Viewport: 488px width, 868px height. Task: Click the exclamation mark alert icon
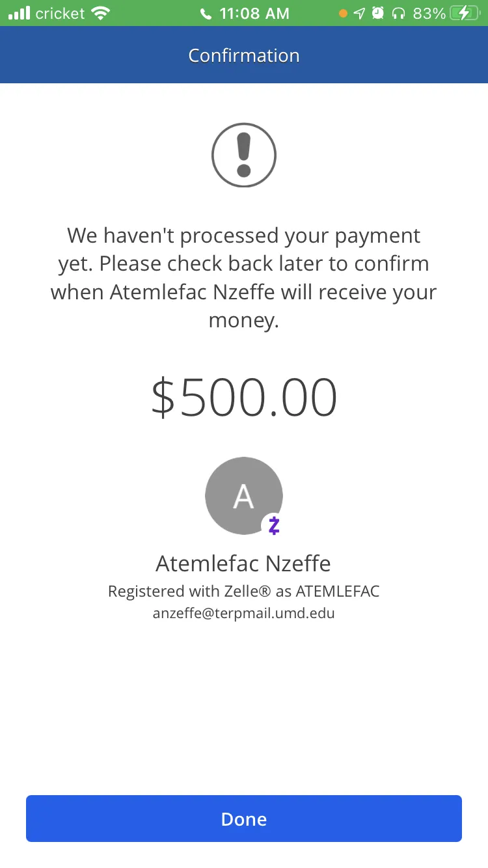244,155
